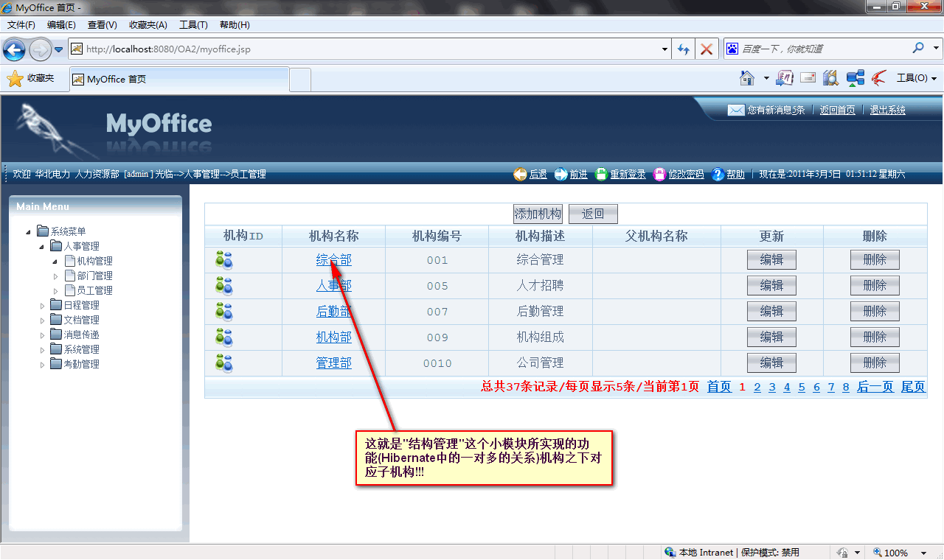
Task: Collapse the 系统菜单 tree node
Action: (29, 232)
